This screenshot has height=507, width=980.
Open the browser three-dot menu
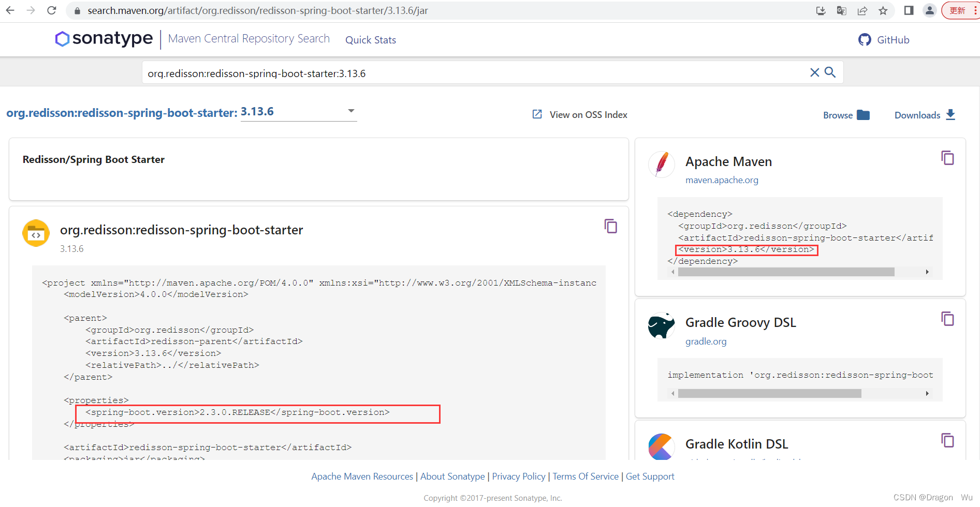click(x=975, y=10)
